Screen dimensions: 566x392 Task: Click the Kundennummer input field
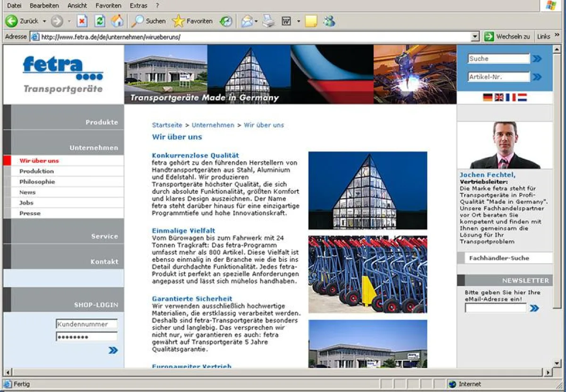tap(86, 324)
